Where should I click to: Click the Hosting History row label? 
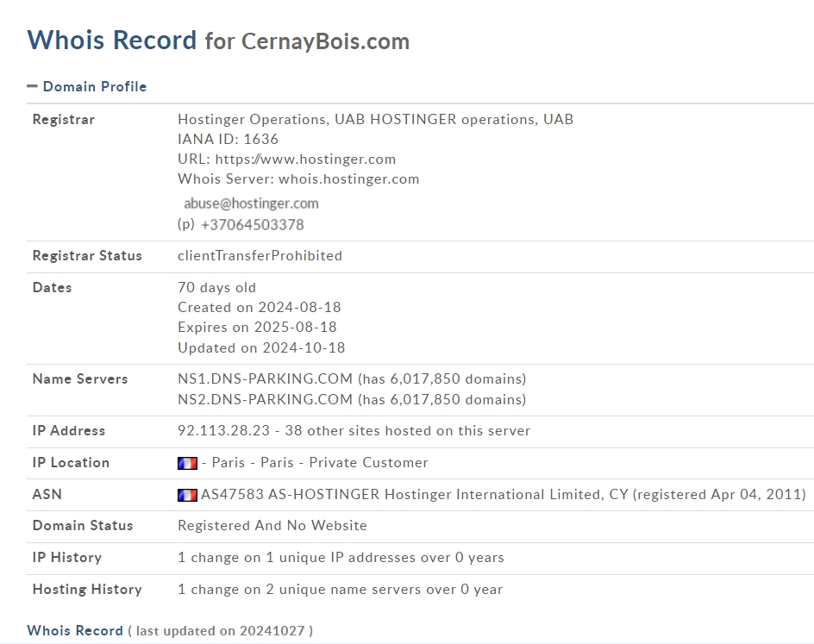(x=87, y=590)
